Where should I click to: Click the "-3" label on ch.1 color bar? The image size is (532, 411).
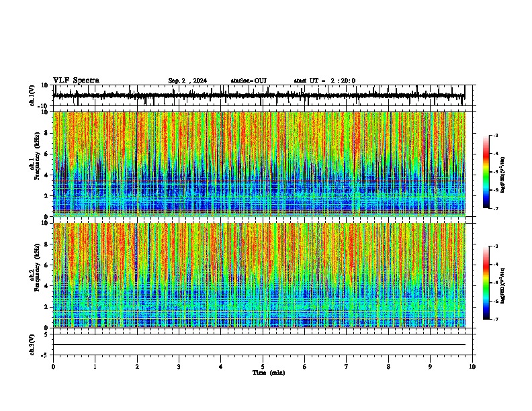[x=495, y=135]
